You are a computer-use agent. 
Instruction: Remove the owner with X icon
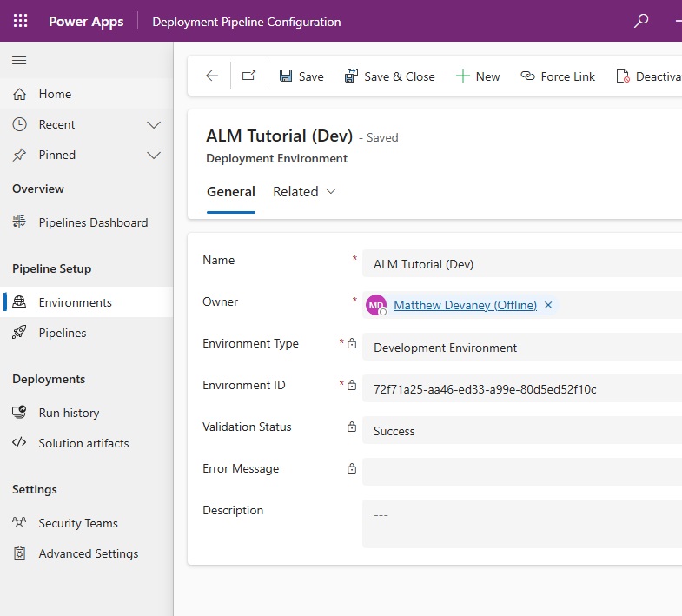(548, 305)
